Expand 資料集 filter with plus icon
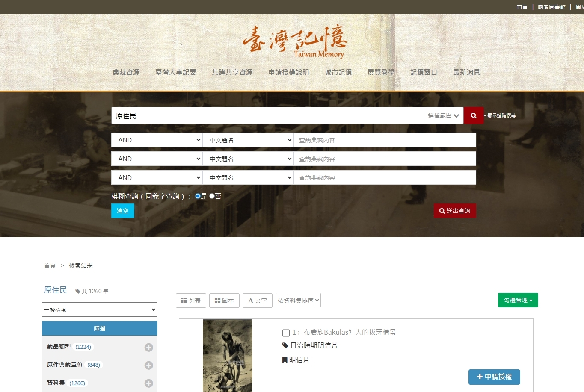Screen dimensions: 584x392 pyautogui.click(x=148, y=383)
